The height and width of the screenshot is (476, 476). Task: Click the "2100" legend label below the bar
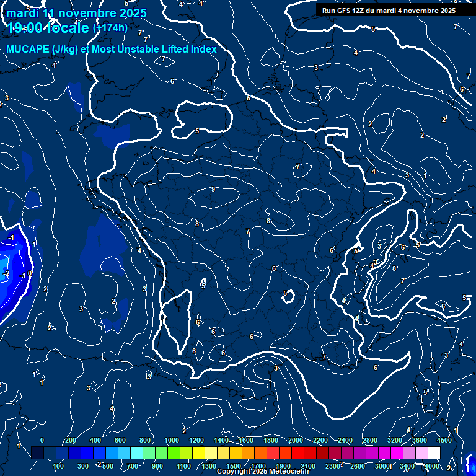308,466
